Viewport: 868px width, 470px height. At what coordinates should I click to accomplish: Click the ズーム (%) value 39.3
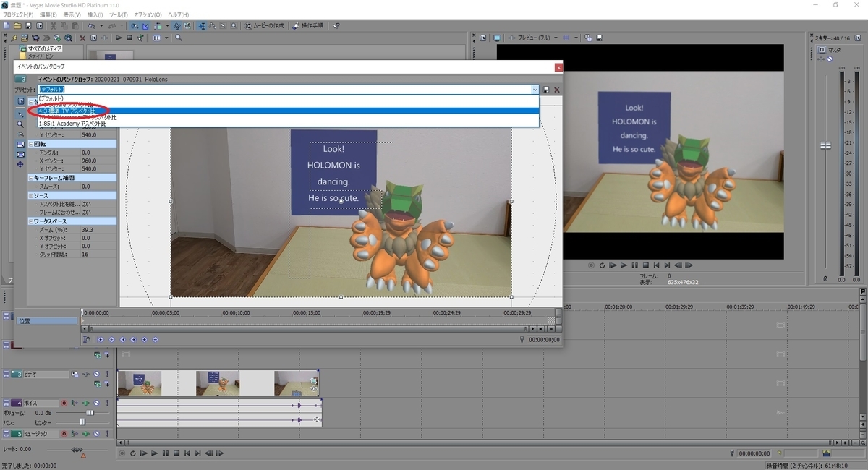(98, 229)
